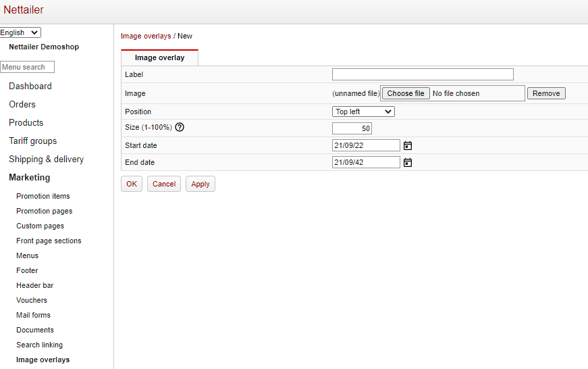This screenshot has height=369, width=588.
Task: Open the Footer settings
Action: 27,270
